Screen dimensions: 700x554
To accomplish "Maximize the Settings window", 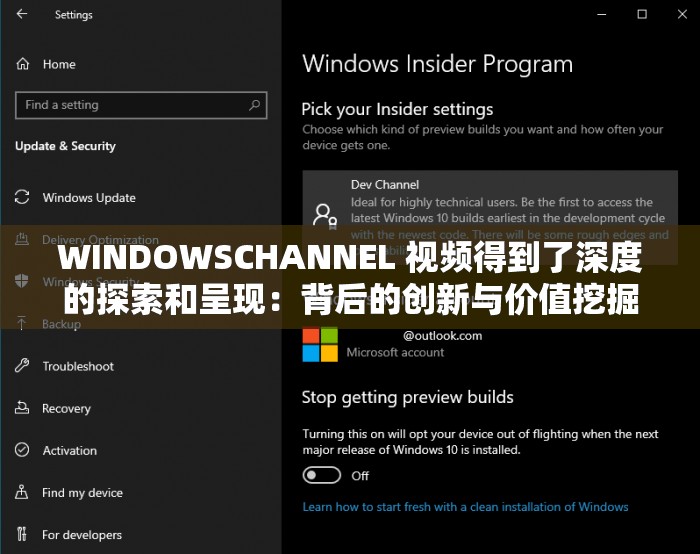I will tap(642, 14).
